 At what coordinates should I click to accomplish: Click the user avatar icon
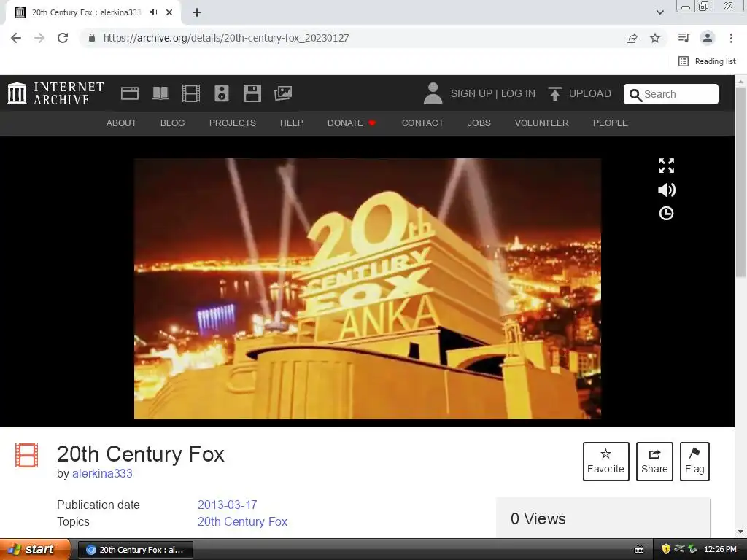tap(433, 93)
